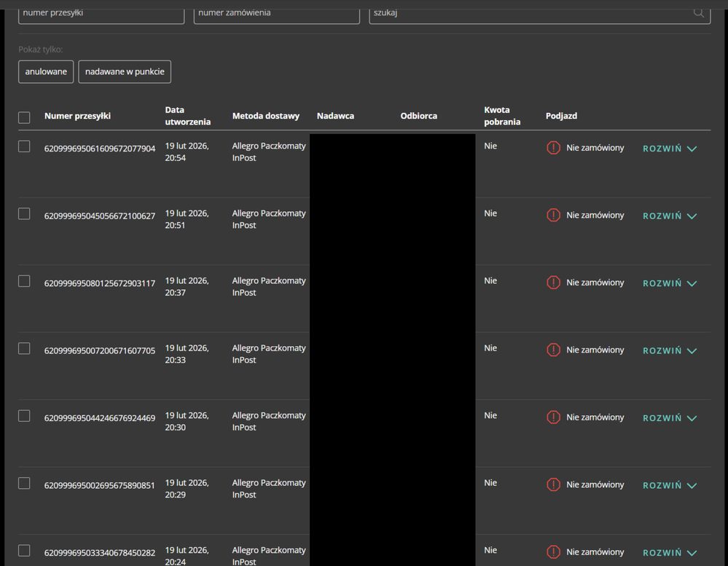Viewport: 728px width, 566px height.
Task: Click warning icon for shipment ending 100627
Action: click(553, 216)
